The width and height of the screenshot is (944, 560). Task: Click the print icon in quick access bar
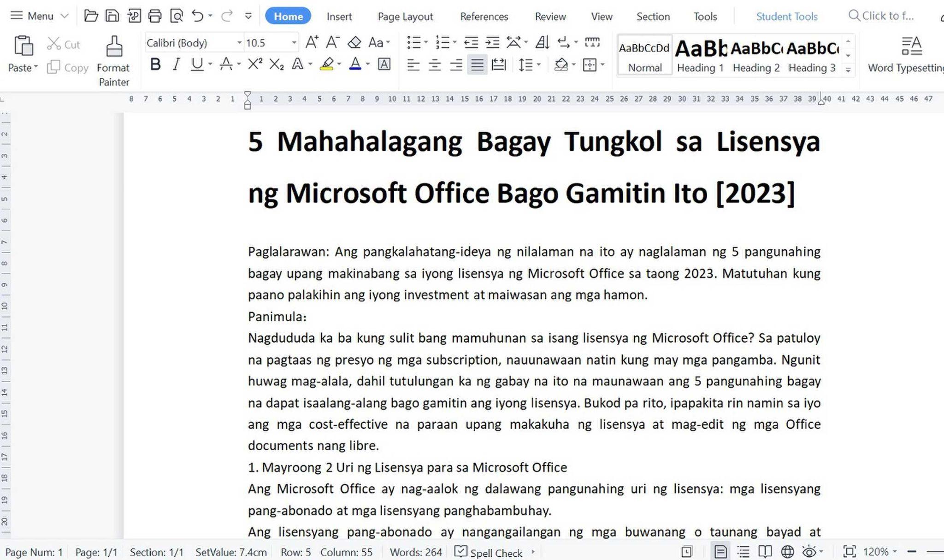click(x=155, y=16)
